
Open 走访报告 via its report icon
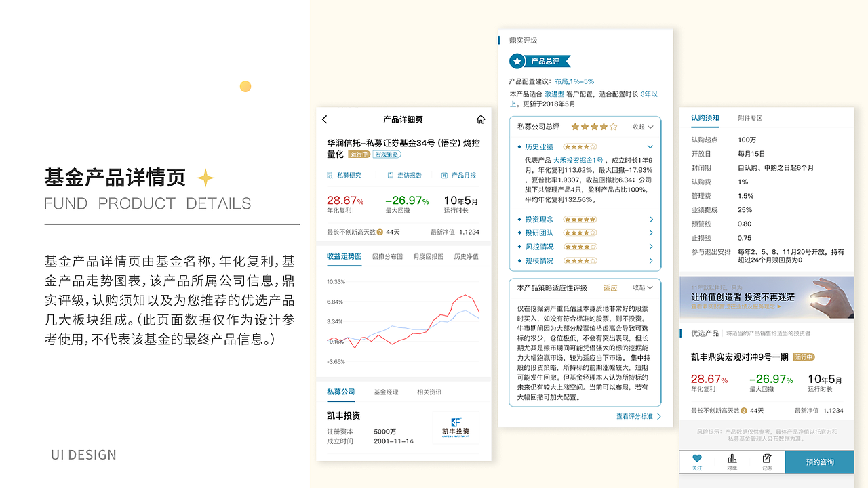click(390, 175)
